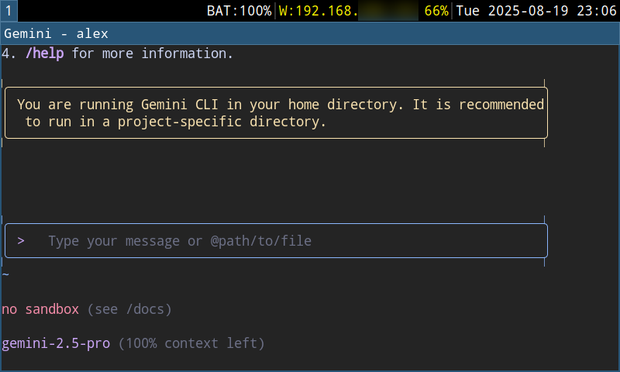
Task: Click the ~ current directory indicator
Action: pos(5,274)
